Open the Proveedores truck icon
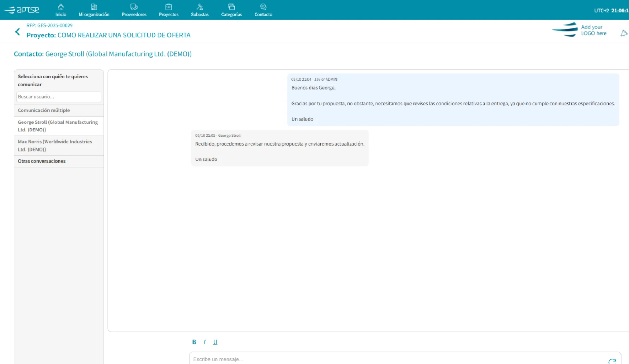This screenshot has width=629, height=364. click(134, 6)
